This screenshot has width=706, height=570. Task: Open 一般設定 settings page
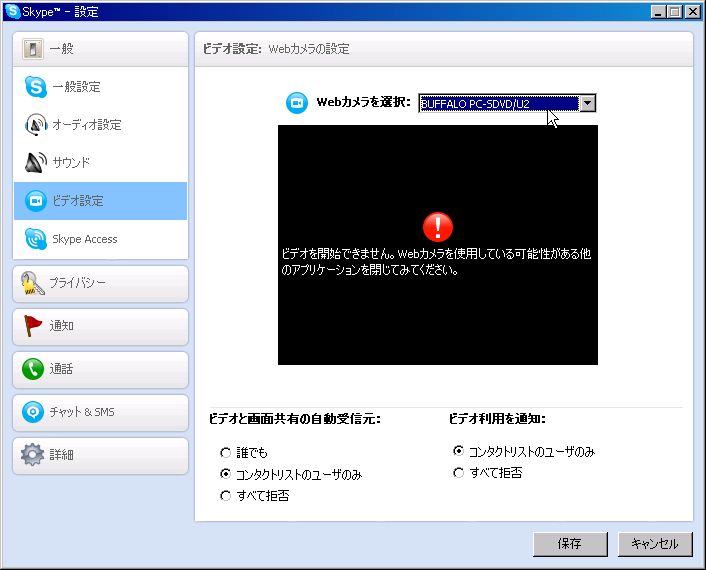click(100, 87)
